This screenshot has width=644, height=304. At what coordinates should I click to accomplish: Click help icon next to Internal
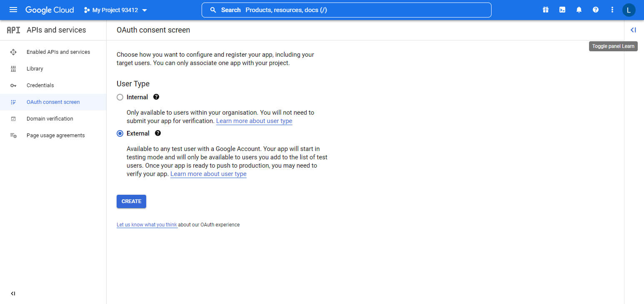pos(156,97)
